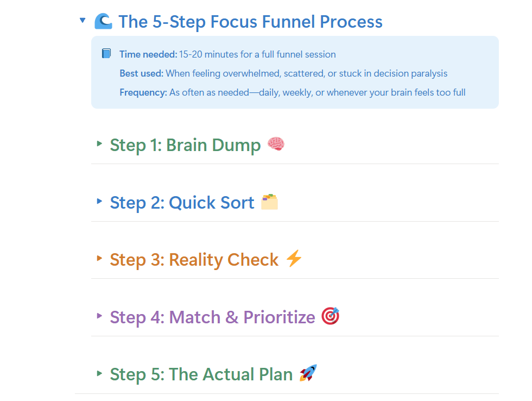Click the dart target emoji on Step 4
This screenshot has height=401, width=532.
click(x=331, y=316)
